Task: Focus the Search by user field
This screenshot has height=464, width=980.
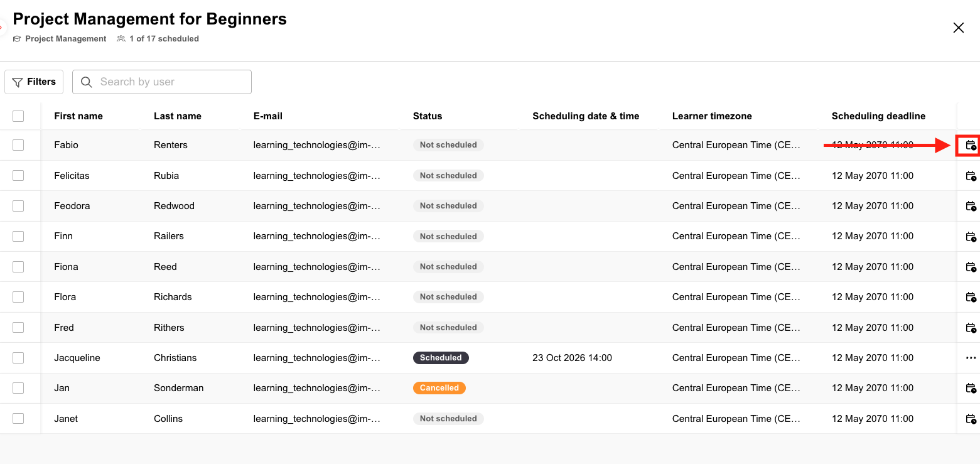Action: pos(162,82)
